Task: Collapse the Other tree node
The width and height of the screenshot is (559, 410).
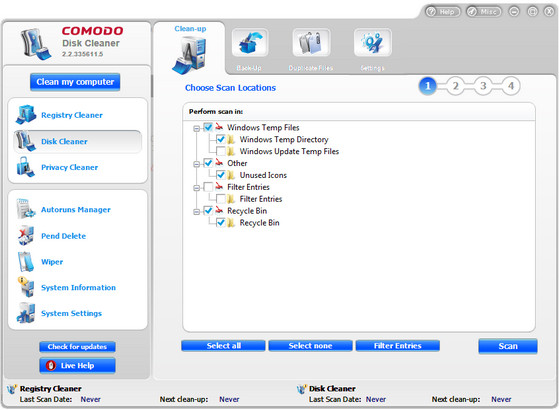Action: tap(196, 164)
